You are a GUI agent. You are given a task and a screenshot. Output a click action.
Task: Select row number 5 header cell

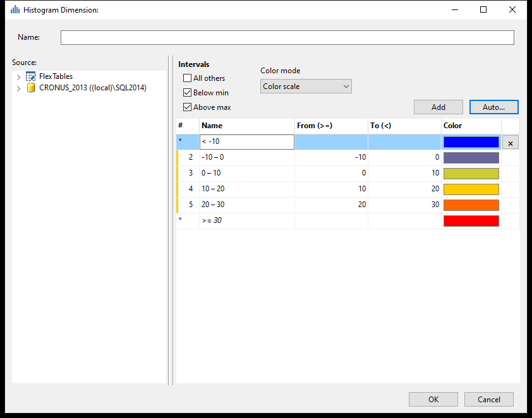click(188, 205)
